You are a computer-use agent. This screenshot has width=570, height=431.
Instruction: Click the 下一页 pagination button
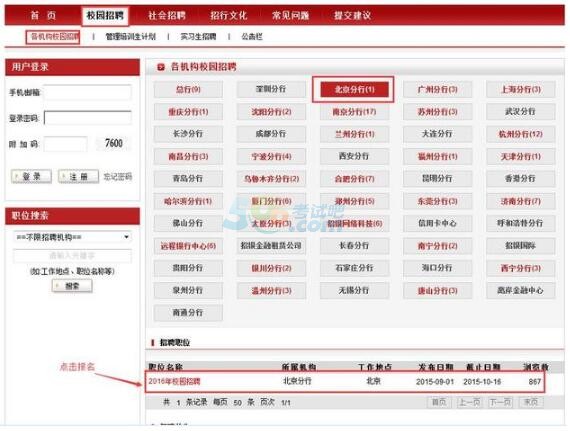pyautogui.click(x=500, y=402)
